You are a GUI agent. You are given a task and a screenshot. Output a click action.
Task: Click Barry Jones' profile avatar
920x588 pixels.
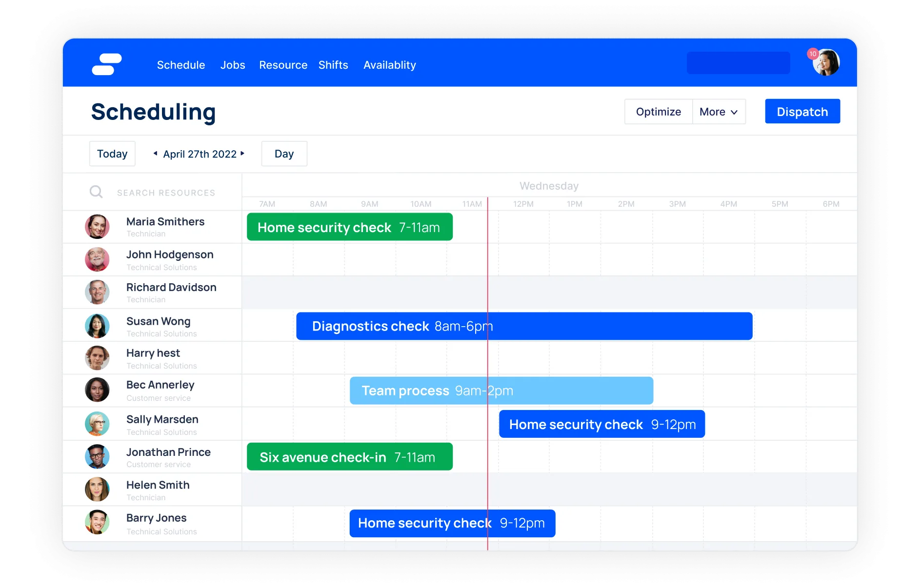(x=98, y=522)
